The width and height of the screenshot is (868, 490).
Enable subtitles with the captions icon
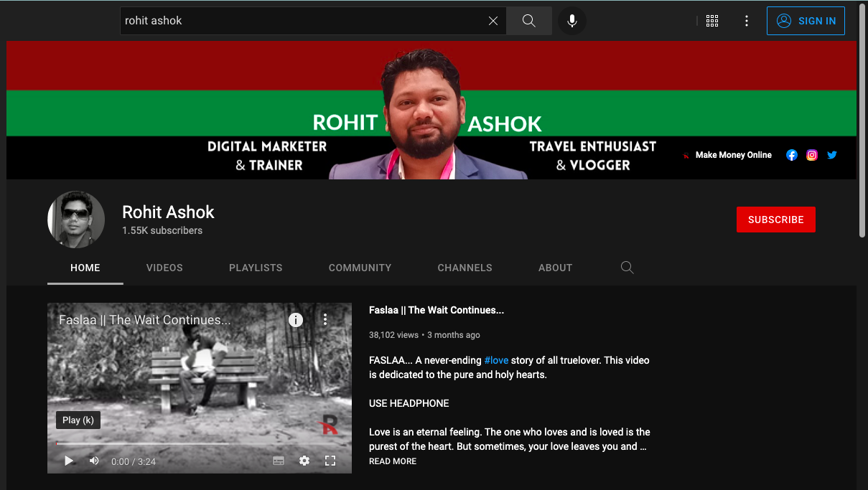tap(279, 461)
